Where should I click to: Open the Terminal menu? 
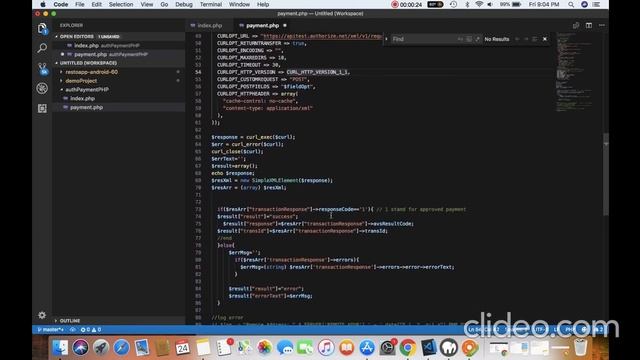(211, 4)
